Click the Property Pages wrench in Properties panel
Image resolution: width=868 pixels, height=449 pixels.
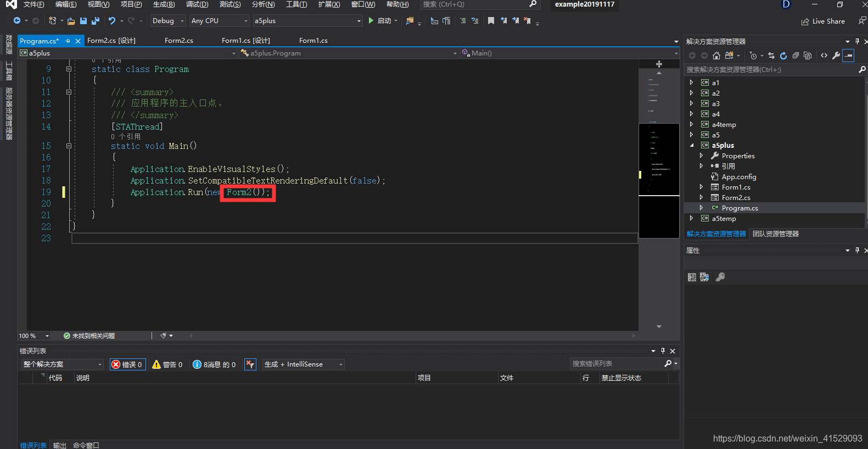coord(720,277)
